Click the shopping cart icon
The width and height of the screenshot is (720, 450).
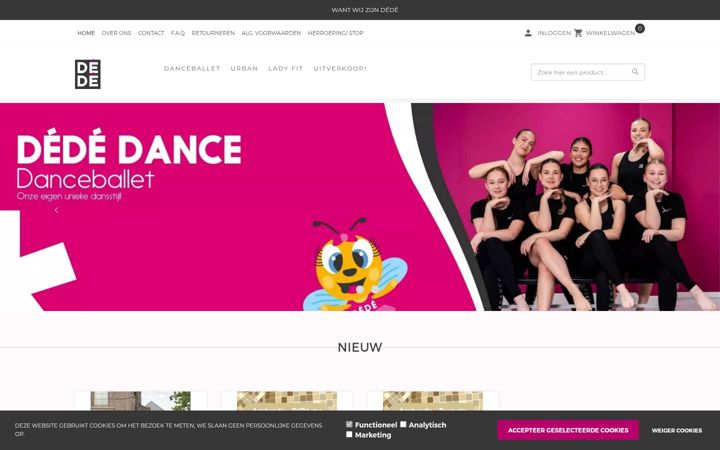coord(578,33)
